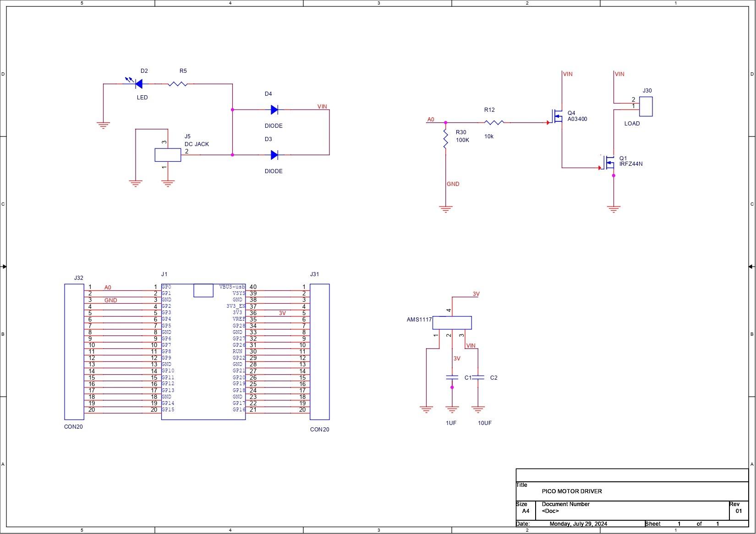Click the junction dot at Q1 source
Viewport: 756px width, 534px height.
point(614,175)
